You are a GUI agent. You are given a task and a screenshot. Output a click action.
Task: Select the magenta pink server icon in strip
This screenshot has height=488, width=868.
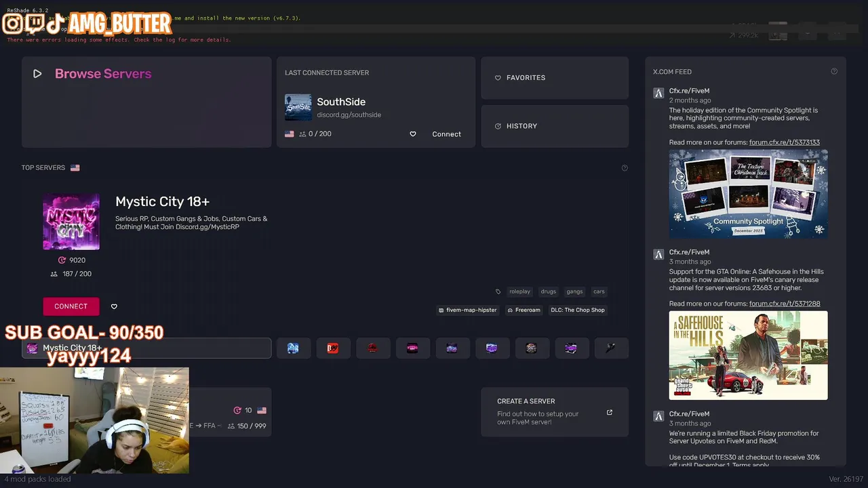(412, 348)
